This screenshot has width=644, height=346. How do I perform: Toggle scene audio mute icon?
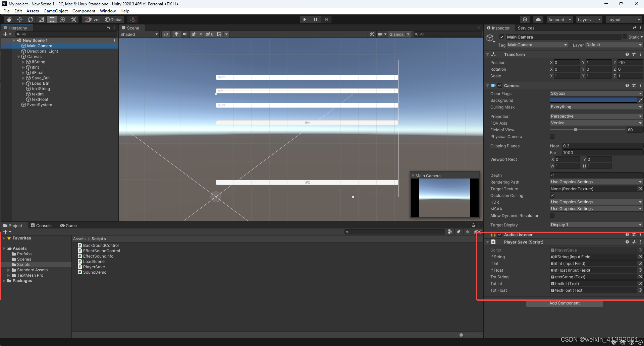pos(185,34)
